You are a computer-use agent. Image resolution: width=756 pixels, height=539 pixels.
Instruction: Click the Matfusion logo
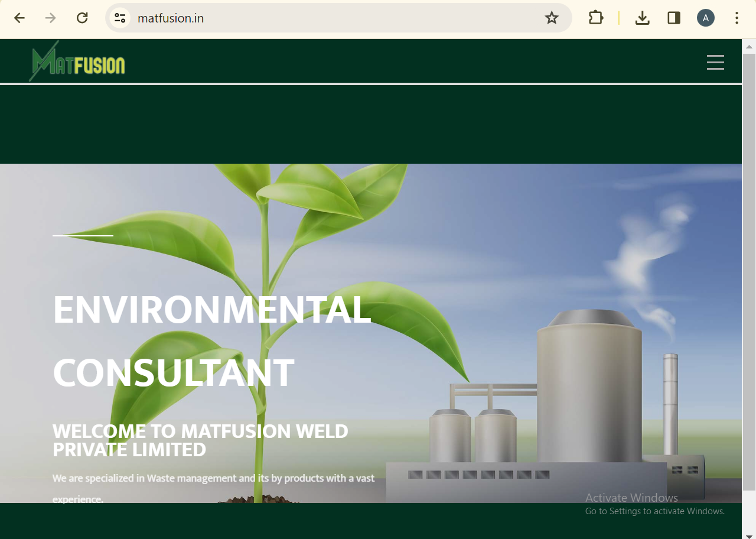[x=77, y=61]
